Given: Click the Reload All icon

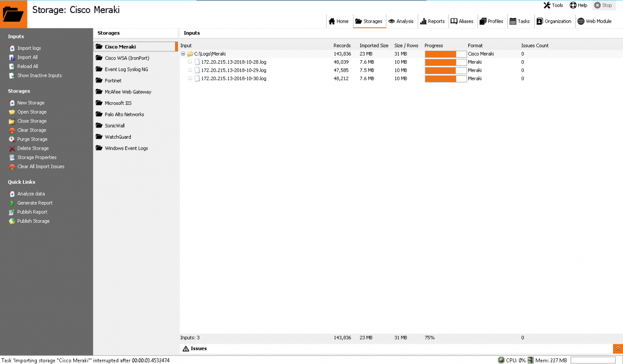Looking at the screenshot, I should tap(11, 66).
